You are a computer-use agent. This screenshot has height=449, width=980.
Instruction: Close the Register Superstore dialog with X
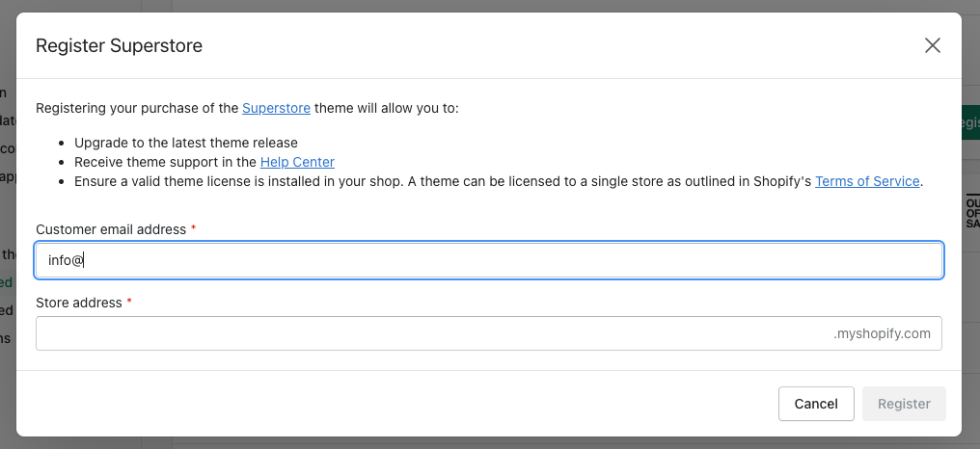pyautogui.click(x=932, y=45)
